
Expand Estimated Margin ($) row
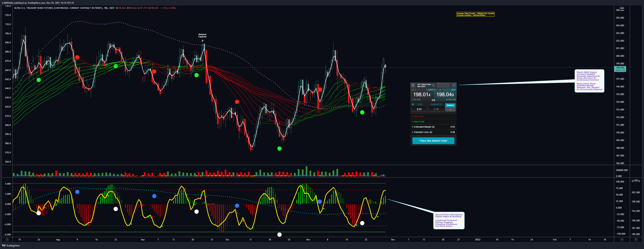pyautogui.click(x=433, y=127)
